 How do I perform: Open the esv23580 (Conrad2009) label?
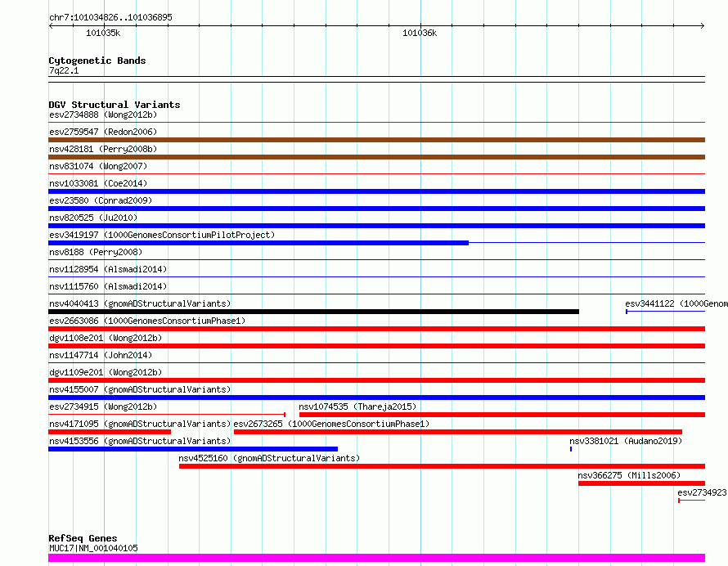coord(101,200)
